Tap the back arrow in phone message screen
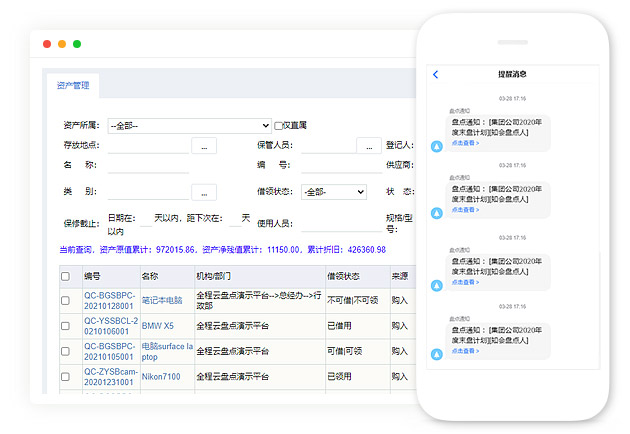Viewport: 630px width, 434px height. coord(436,74)
